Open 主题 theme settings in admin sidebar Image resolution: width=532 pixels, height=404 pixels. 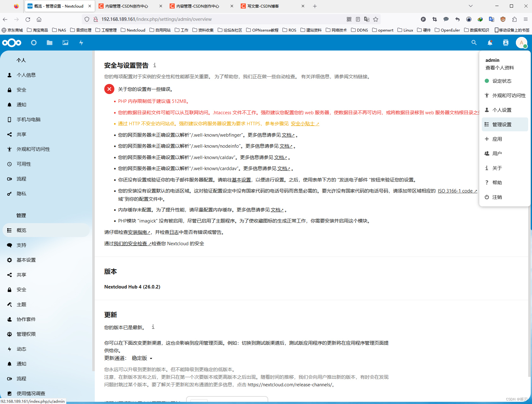pos(21,304)
